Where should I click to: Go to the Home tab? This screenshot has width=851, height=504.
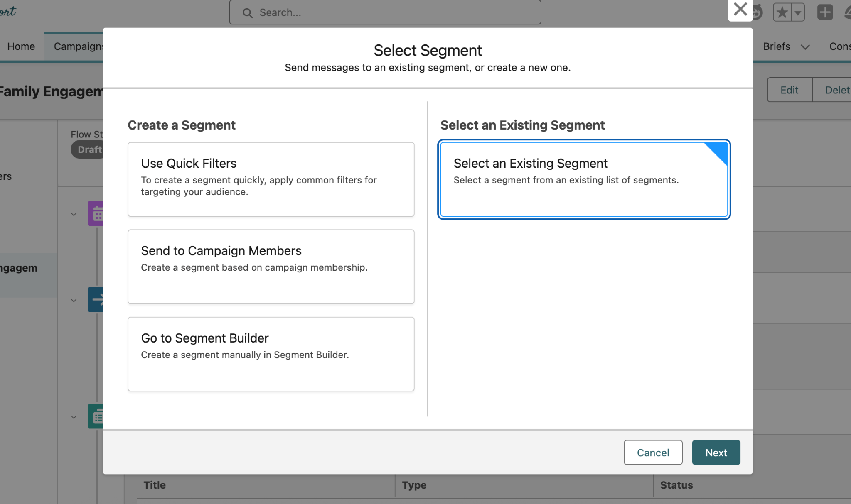[x=21, y=46]
